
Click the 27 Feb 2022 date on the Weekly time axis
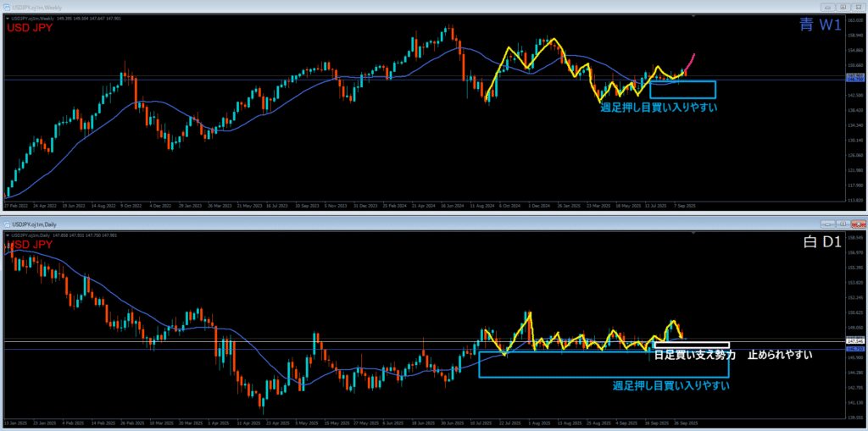pyautogui.click(x=15, y=205)
